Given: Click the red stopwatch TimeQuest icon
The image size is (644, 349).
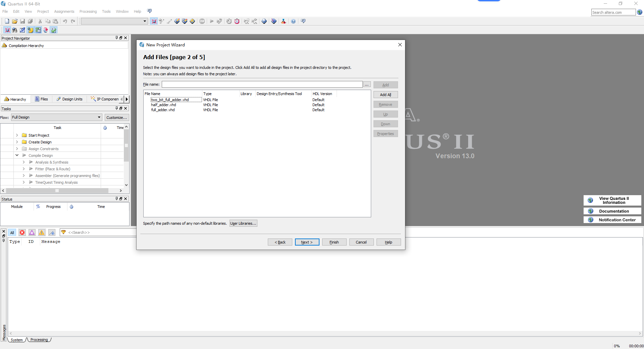Looking at the screenshot, I should [237, 21].
